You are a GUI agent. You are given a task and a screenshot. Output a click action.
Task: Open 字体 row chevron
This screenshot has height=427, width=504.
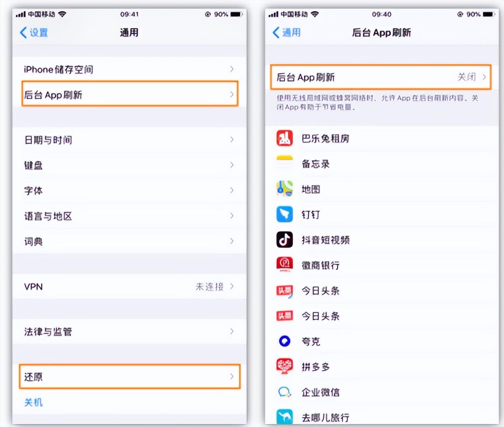(x=232, y=190)
